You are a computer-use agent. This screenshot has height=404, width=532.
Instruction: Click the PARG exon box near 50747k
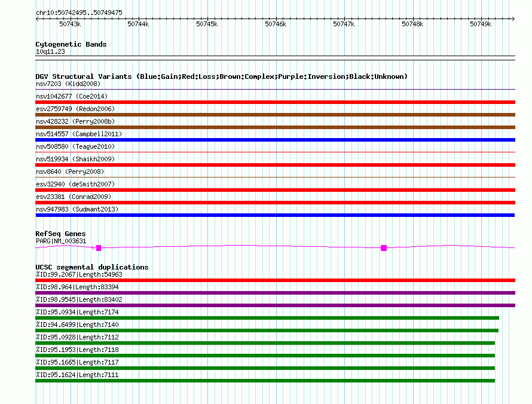pos(384,248)
